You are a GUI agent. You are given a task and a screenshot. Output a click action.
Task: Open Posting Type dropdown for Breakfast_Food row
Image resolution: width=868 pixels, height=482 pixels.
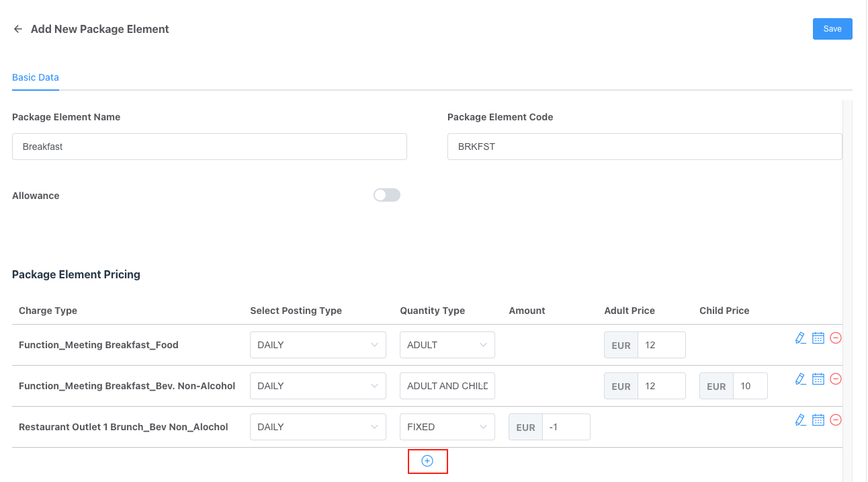[x=318, y=345]
